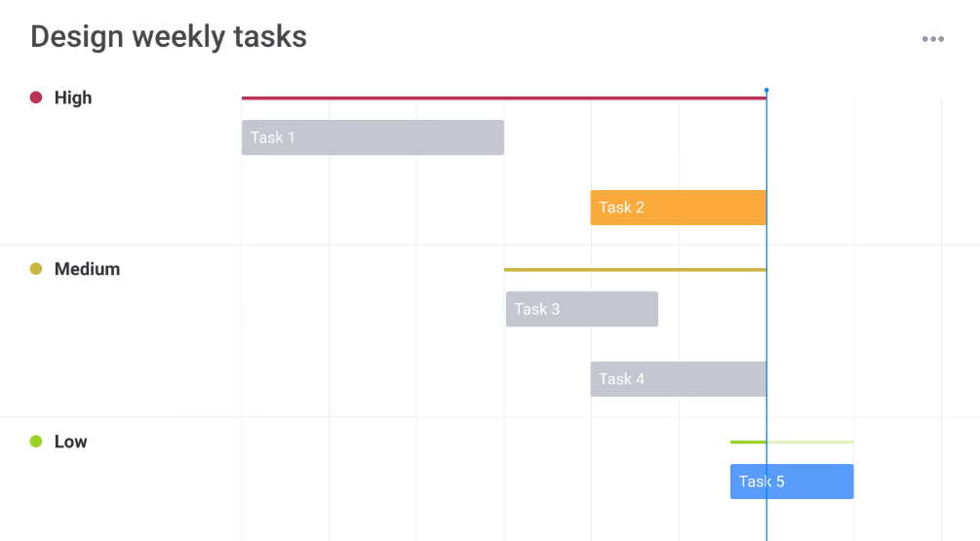Click the green Low priority dot

point(36,442)
